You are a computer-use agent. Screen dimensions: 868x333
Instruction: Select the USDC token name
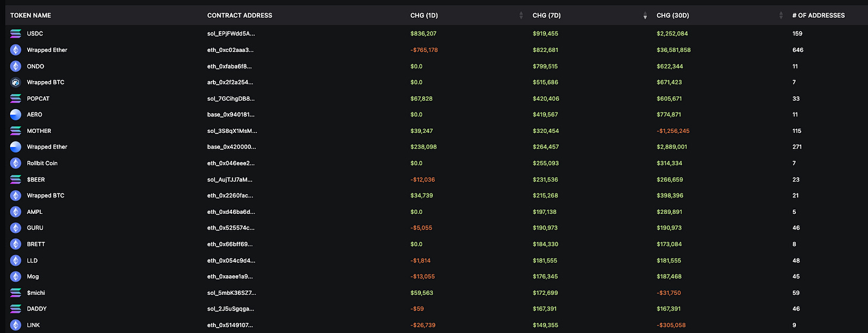pyautogui.click(x=35, y=34)
